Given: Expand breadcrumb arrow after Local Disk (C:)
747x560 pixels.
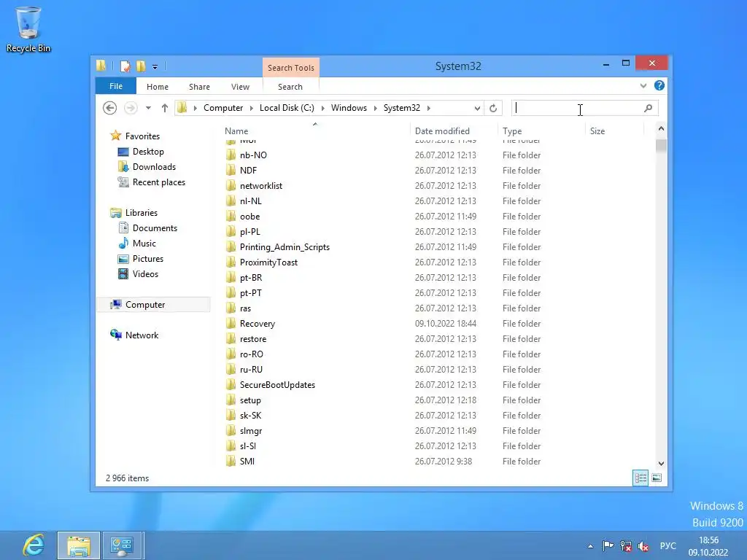Looking at the screenshot, I should pos(322,108).
